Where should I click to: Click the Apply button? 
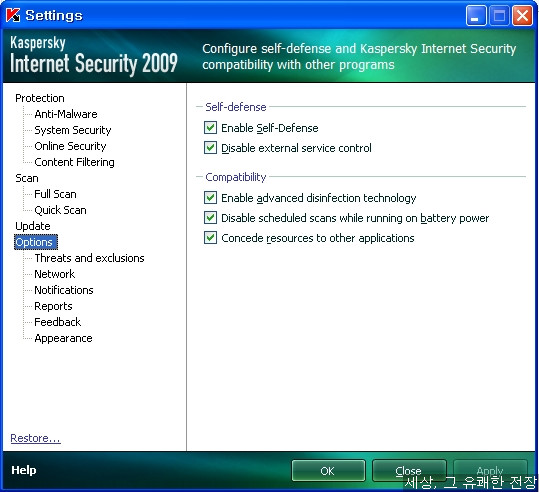tap(490, 471)
